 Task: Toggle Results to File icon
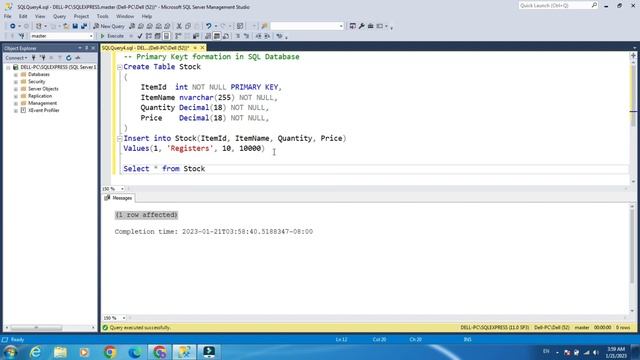226,36
